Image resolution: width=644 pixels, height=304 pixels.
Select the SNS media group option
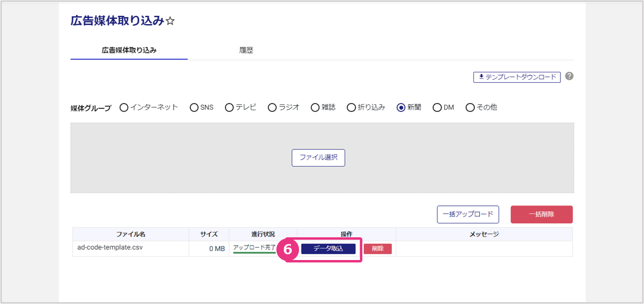(x=194, y=107)
